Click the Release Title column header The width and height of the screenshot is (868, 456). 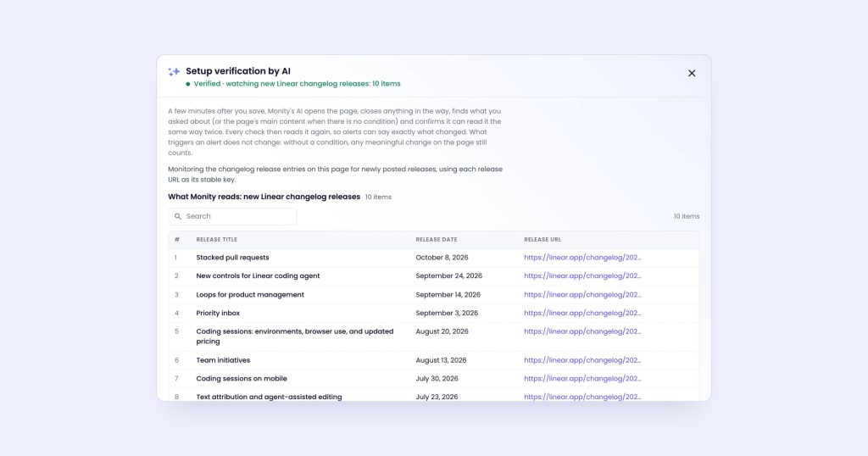(216, 240)
